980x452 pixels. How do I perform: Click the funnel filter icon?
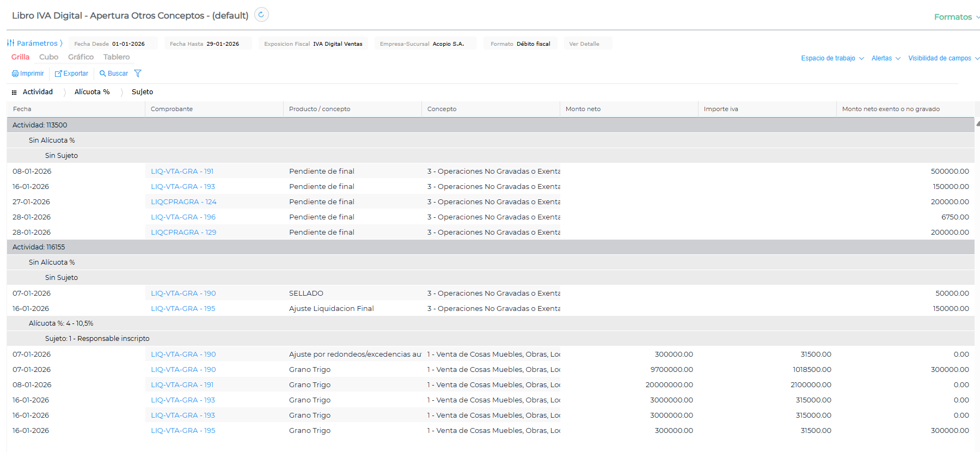pos(138,74)
